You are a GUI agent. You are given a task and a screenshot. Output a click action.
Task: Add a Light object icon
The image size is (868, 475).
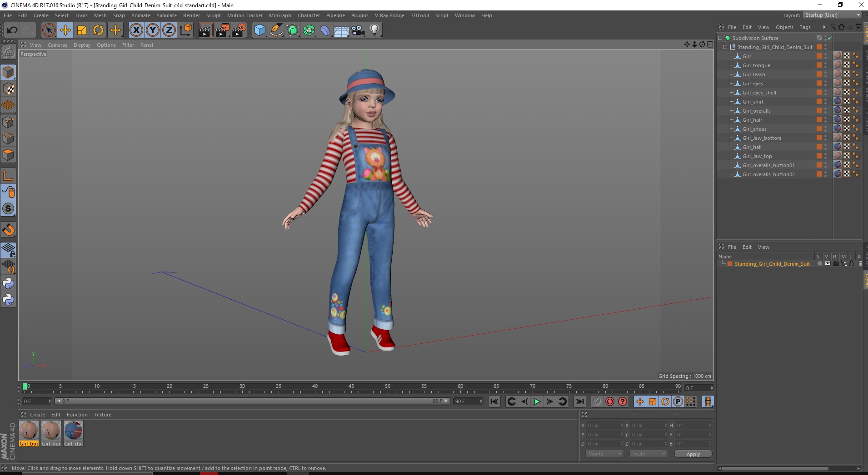374,30
